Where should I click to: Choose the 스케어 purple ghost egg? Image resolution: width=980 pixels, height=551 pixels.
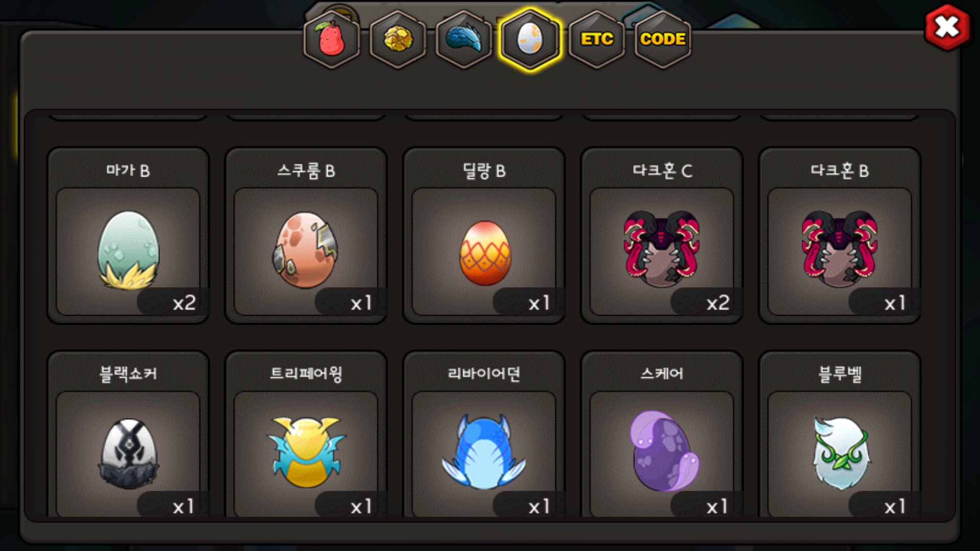662,454
